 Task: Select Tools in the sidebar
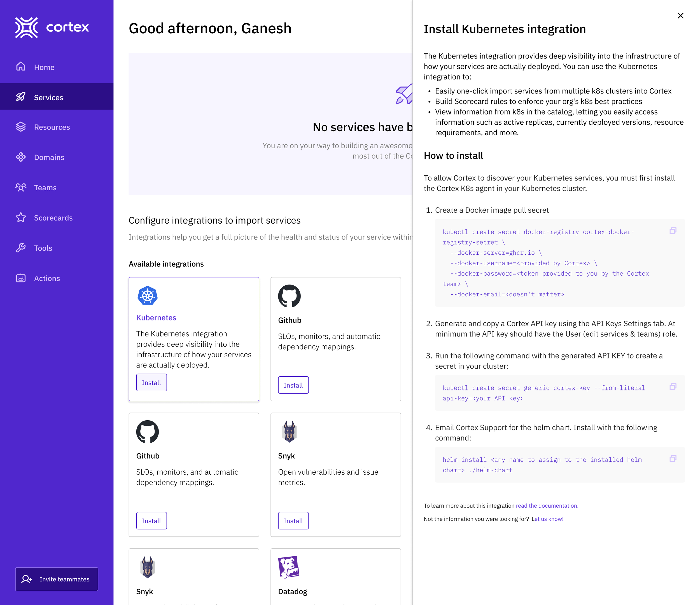tap(43, 248)
